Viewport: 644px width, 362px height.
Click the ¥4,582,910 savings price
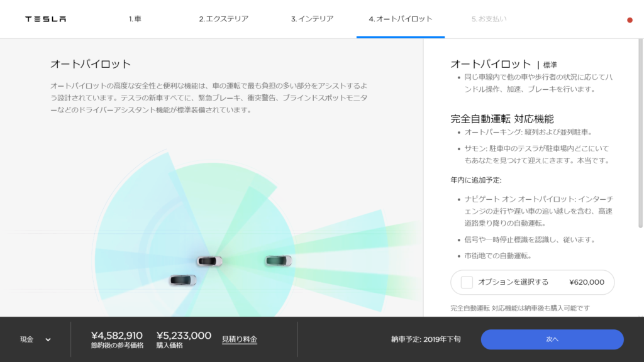tap(116, 336)
